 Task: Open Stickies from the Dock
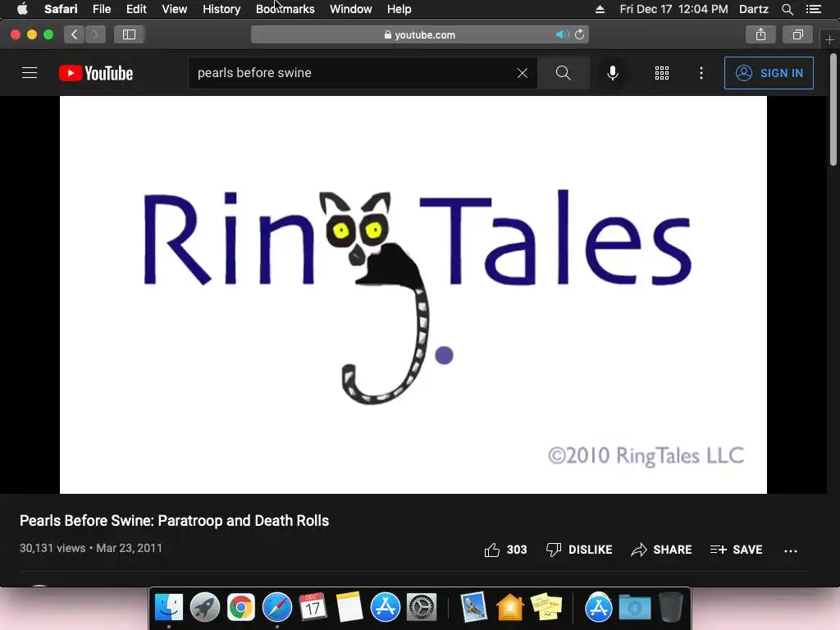[546, 608]
